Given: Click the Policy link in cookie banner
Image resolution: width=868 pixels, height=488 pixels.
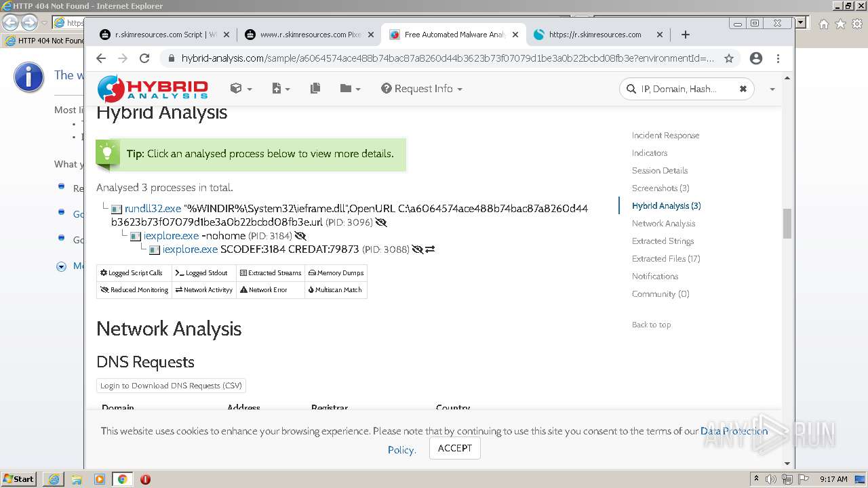Looking at the screenshot, I should (401, 450).
